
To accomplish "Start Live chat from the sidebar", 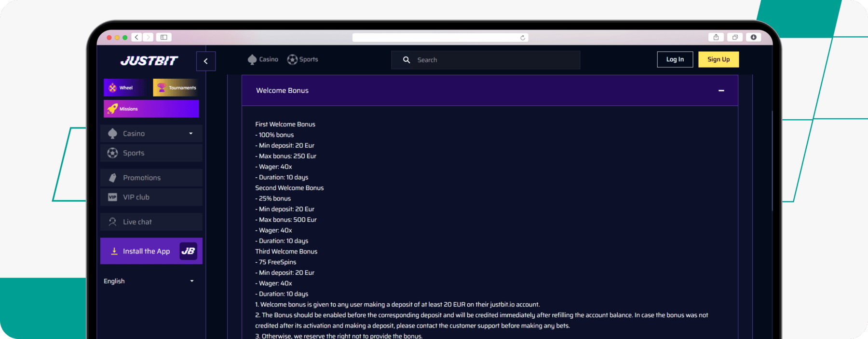I will [x=151, y=222].
